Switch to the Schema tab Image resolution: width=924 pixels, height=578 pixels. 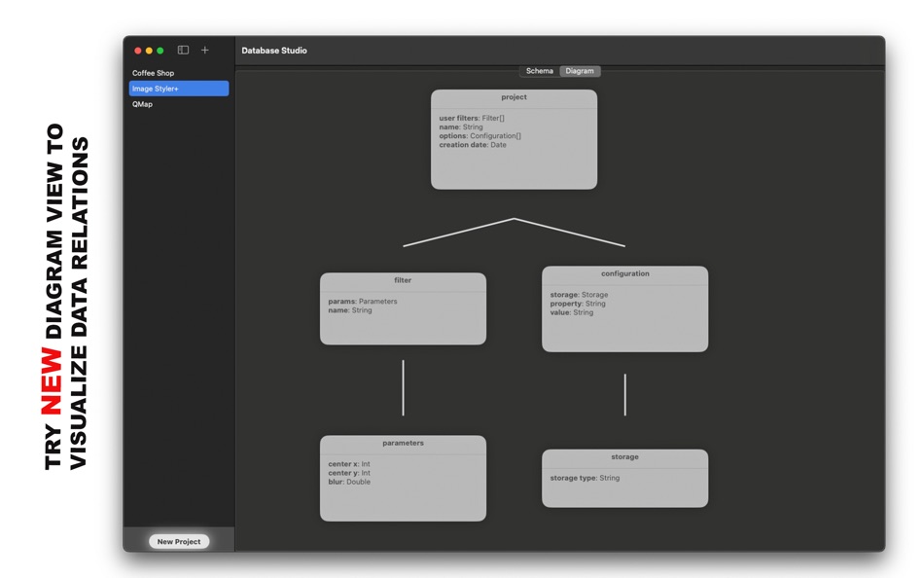[x=539, y=70]
